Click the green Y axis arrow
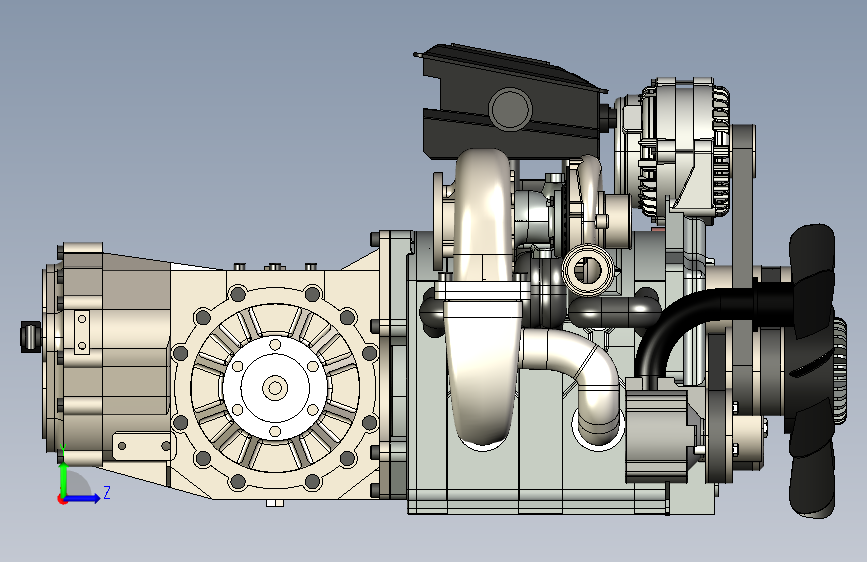867x562 pixels. click(63, 478)
